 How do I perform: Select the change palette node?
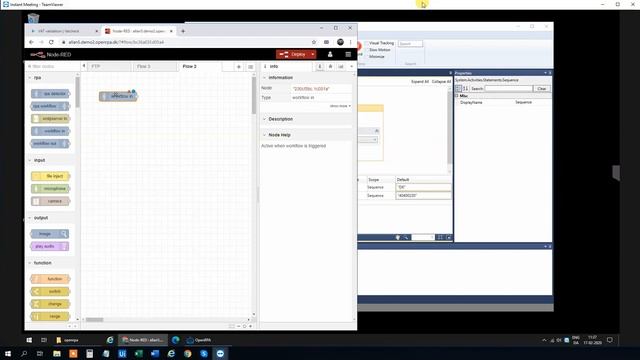(50, 304)
